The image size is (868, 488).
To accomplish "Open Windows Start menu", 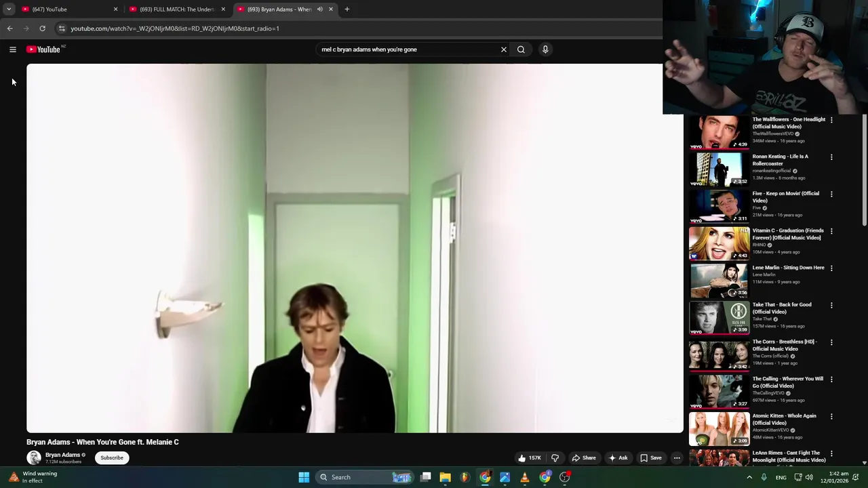I will [304, 477].
